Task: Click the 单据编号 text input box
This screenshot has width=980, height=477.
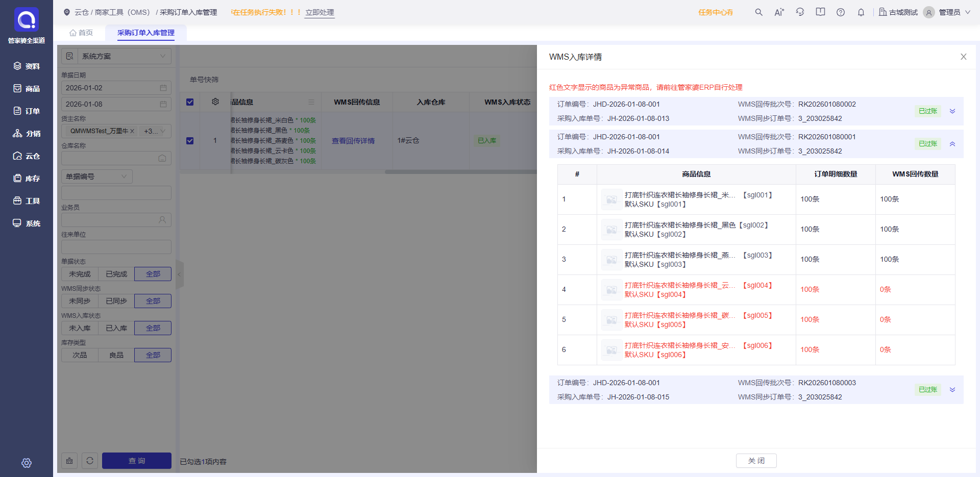Action: 116,193
